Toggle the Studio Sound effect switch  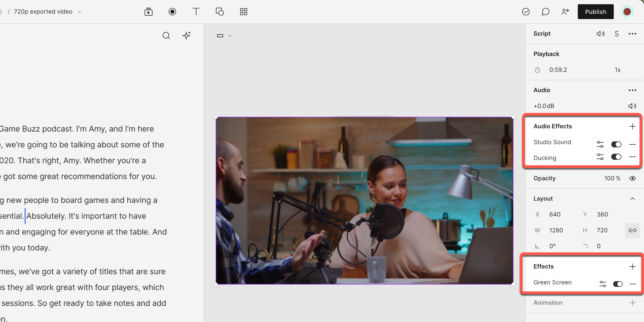coord(616,144)
